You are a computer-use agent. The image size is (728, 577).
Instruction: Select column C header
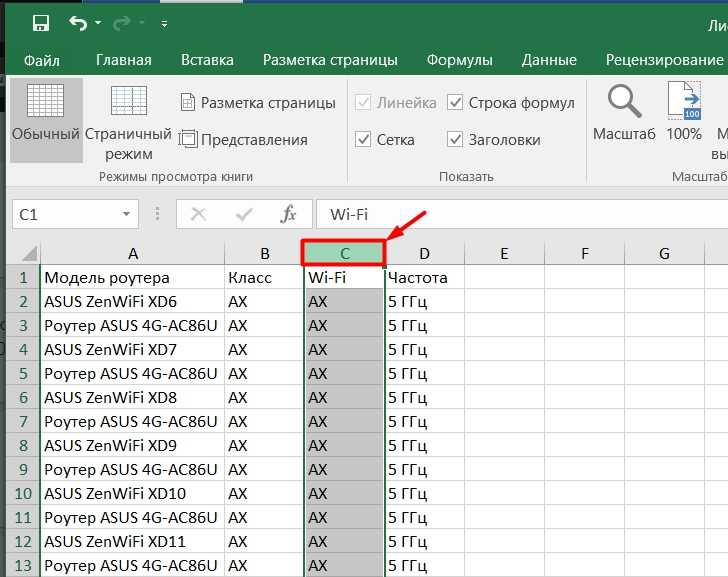coord(344,253)
